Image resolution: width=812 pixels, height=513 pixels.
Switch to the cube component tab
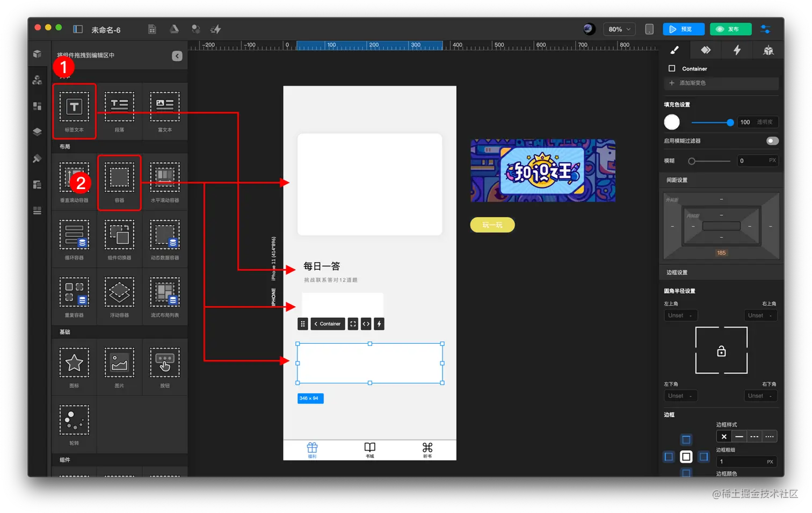(769, 50)
